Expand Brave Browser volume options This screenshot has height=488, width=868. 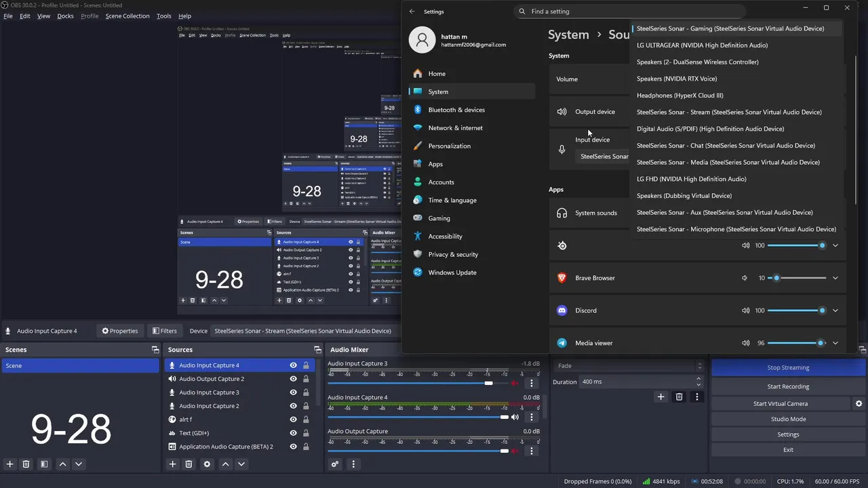pos(835,278)
